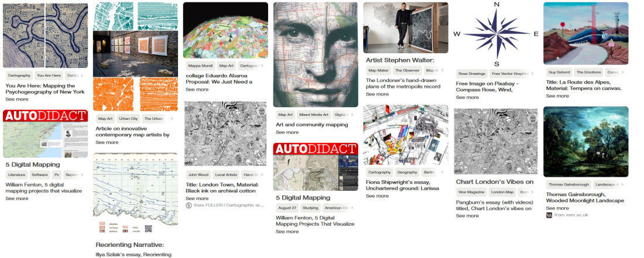Screen dimensions: 644x258
Task: Select The Observer tag
Action: [x=407, y=71]
